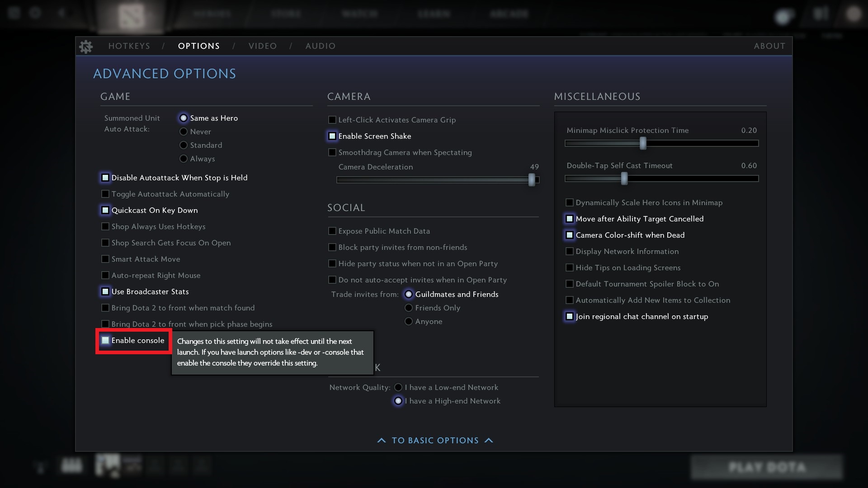Choose Friends Only for trade invites
This screenshot has height=488, width=868.
(x=409, y=308)
